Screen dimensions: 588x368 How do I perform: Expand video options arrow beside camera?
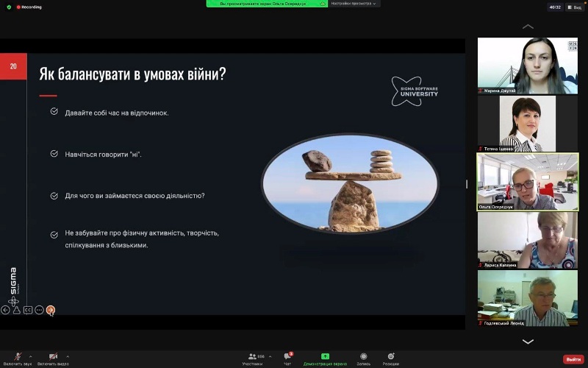click(x=68, y=356)
